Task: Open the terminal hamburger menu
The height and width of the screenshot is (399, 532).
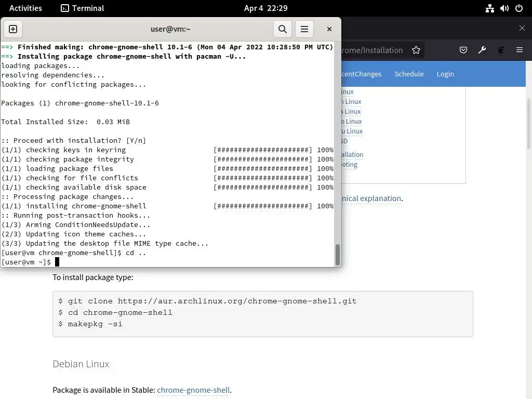Action: tap(304, 29)
